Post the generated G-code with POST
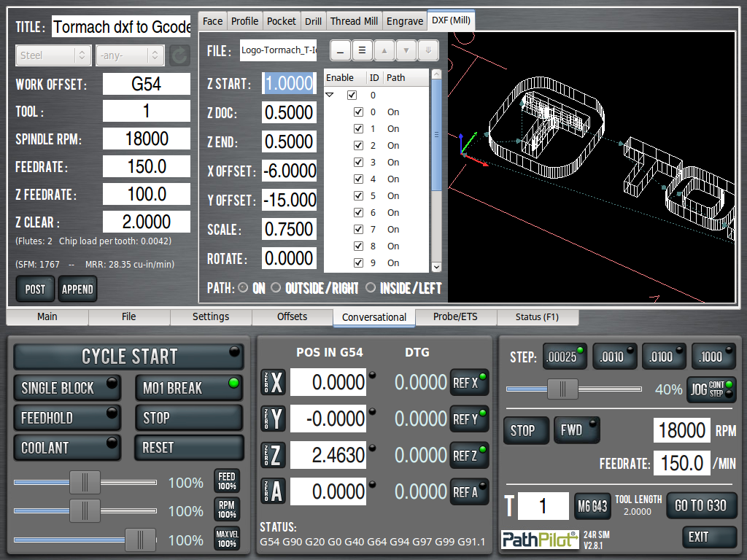The height and width of the screenshot is (560, 747). [34, 289]
